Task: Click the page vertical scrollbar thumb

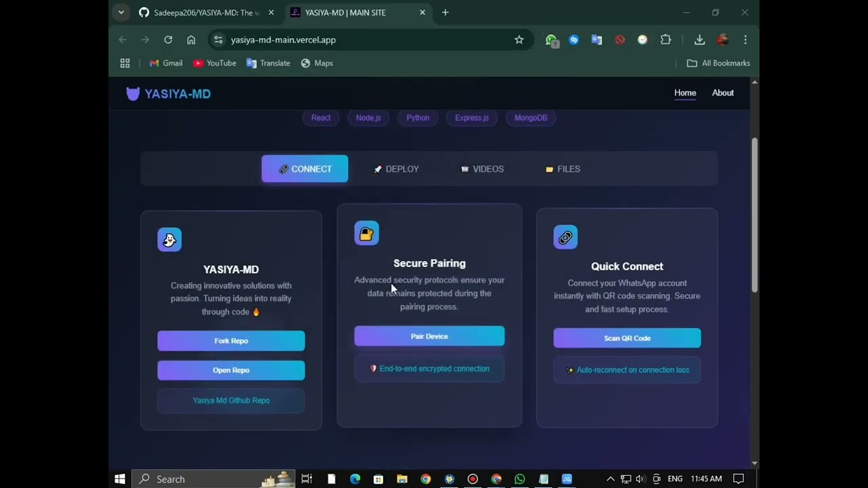Action: pos(754,215)
